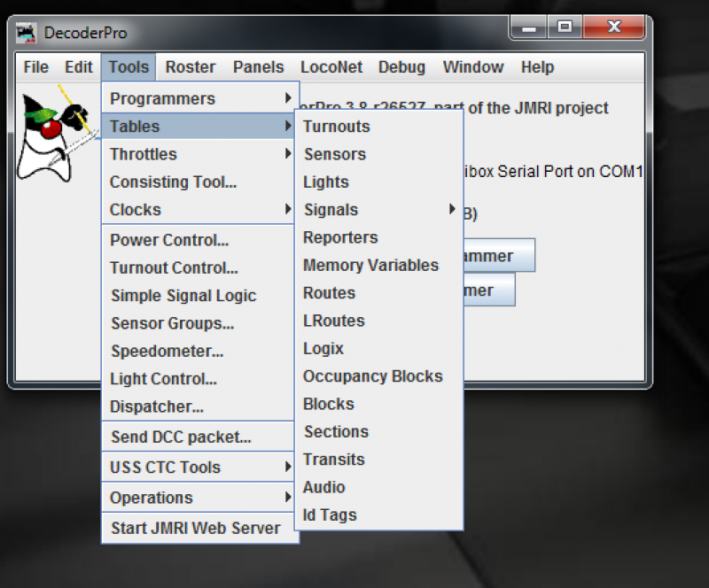Open the Debug menu

coord(402,67)
